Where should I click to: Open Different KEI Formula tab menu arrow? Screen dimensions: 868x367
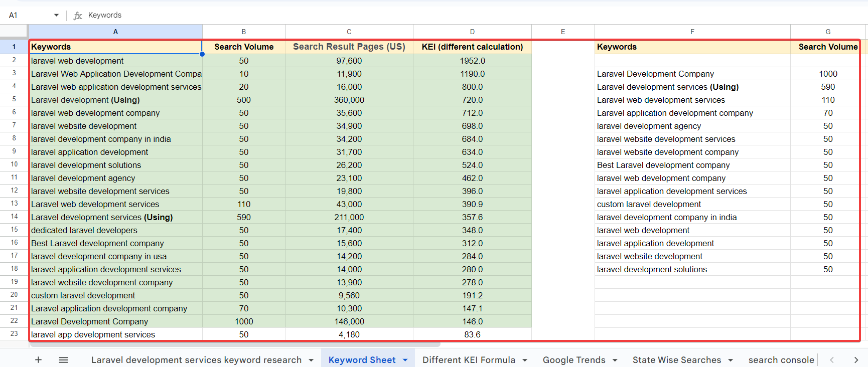click(525, 360)
